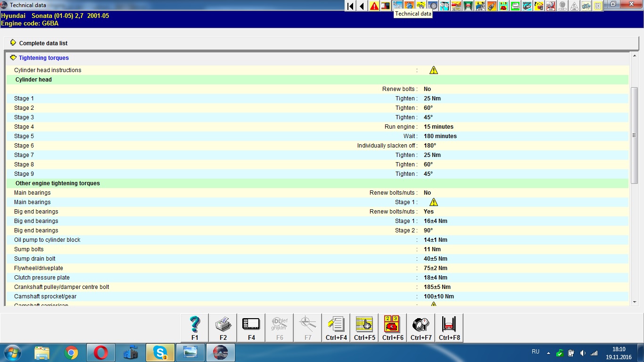
Task: Open the Cylinder head instructions warning icon
Action: coord(434,70)
